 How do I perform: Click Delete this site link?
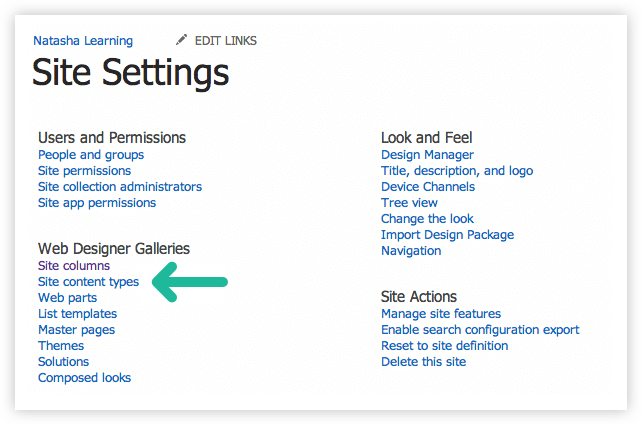(x=423, y=362)
